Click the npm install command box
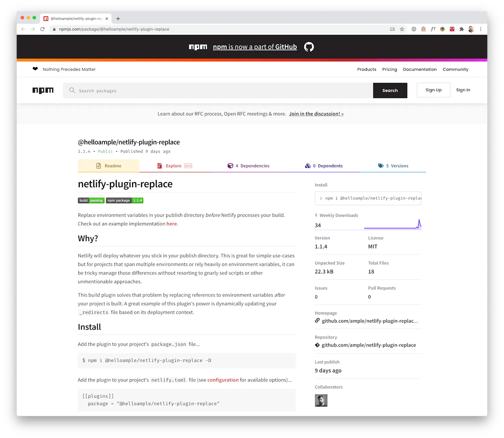Screen dimensions: 504x438 point(368,198)
